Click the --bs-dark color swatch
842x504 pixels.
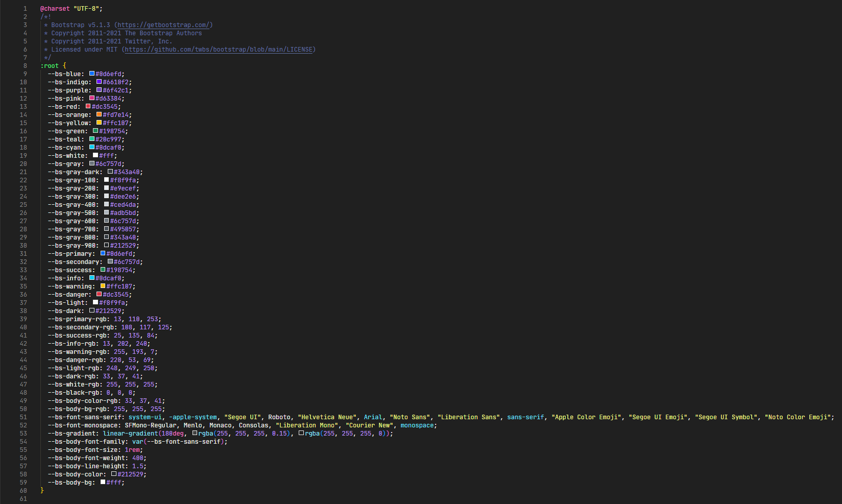pyautogui.click(x=92, y=310)
